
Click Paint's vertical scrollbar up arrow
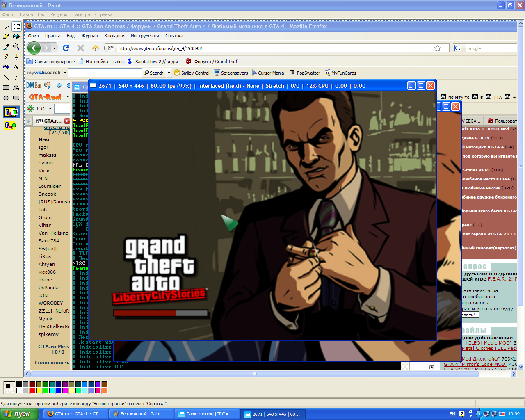click(521, 24)
